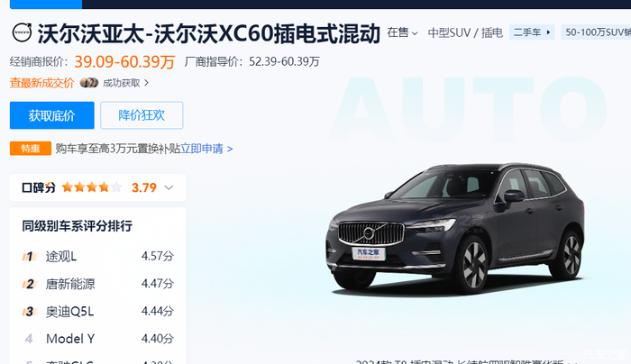Click the star rating icons beside 口碑分
The height and width of the screenshot is (364, 631).
92,187
